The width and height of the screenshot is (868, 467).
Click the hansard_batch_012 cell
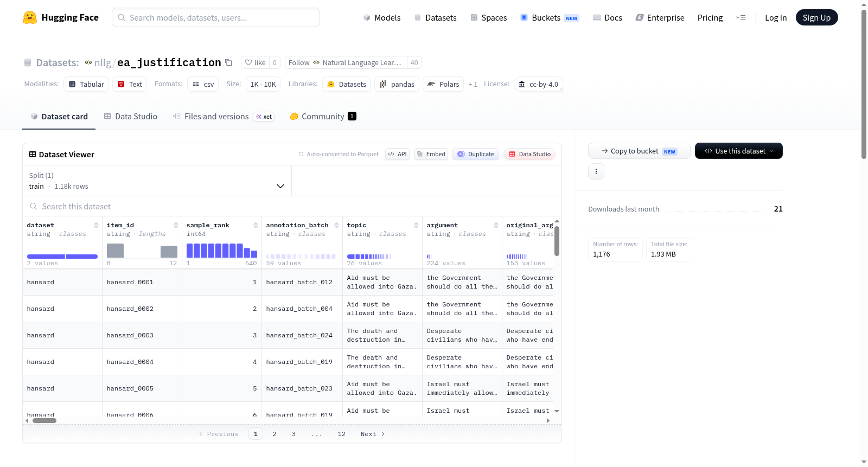tap(302, 282)
